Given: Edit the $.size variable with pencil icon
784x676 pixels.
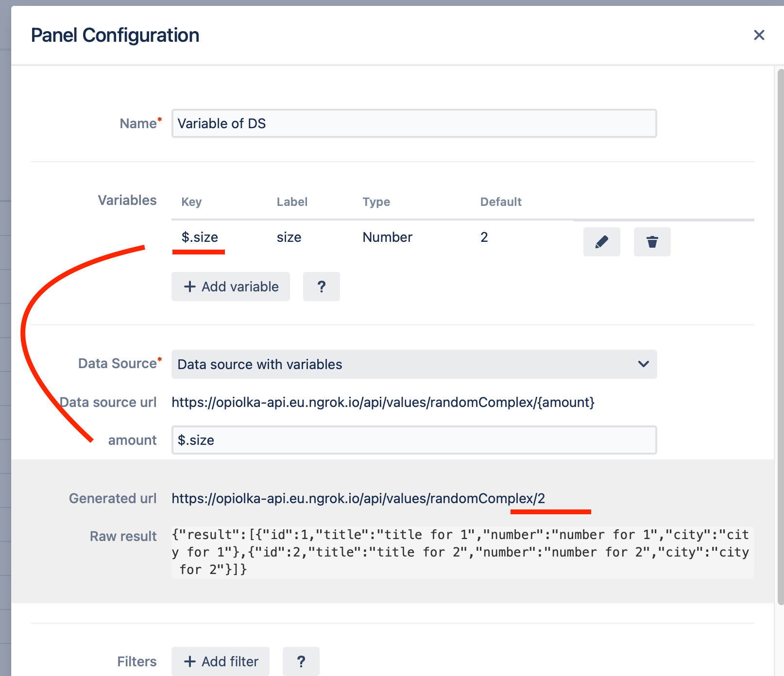Looking at the screenshot, I should [x=601, y=242].
